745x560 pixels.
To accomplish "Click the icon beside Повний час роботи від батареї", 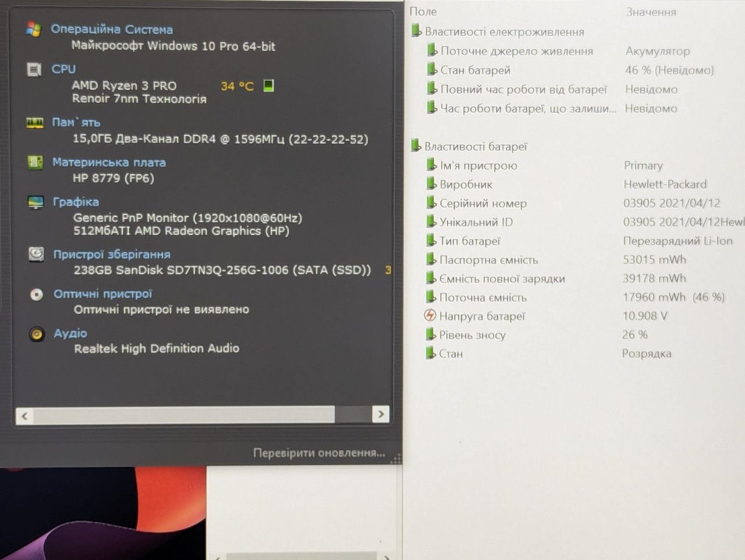I will click(432, 88).
